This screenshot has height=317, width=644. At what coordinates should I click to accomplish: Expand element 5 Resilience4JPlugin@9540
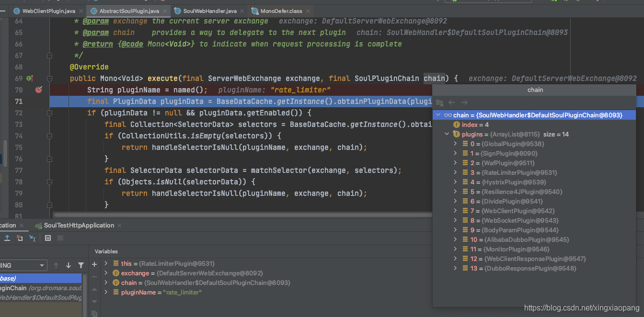(455, 192)
